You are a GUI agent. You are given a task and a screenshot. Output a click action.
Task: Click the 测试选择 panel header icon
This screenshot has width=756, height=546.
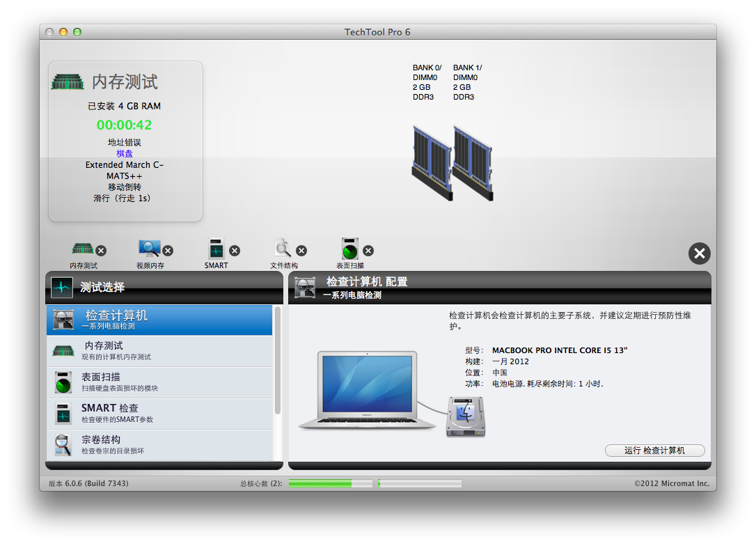(62, 288)
